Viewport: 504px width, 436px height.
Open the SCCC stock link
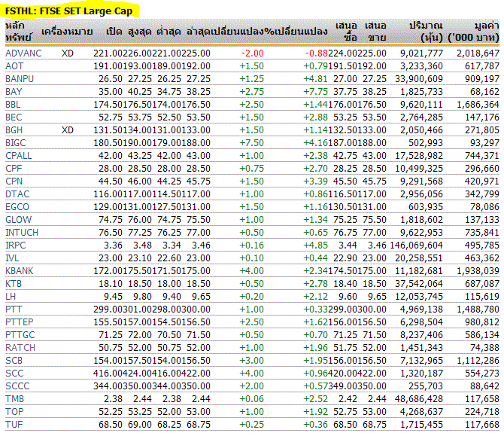(x=17, y=386)
